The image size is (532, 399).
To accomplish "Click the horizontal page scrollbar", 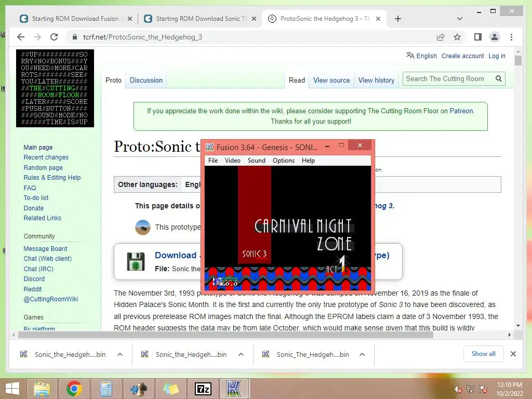I will coord(225,335).
